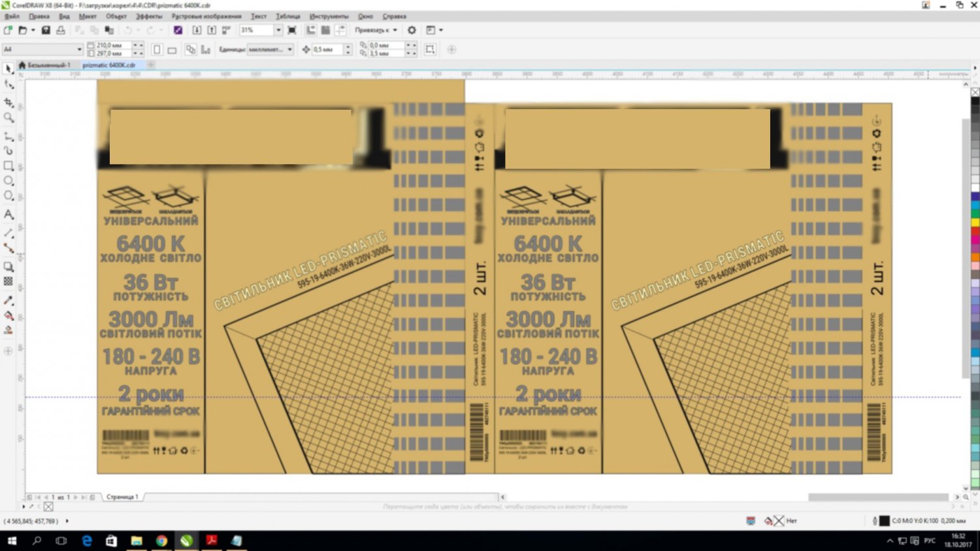Viewport: 980px width, 551px height.
Task: Select the Connector tool
Action: [x=8, y=248]
